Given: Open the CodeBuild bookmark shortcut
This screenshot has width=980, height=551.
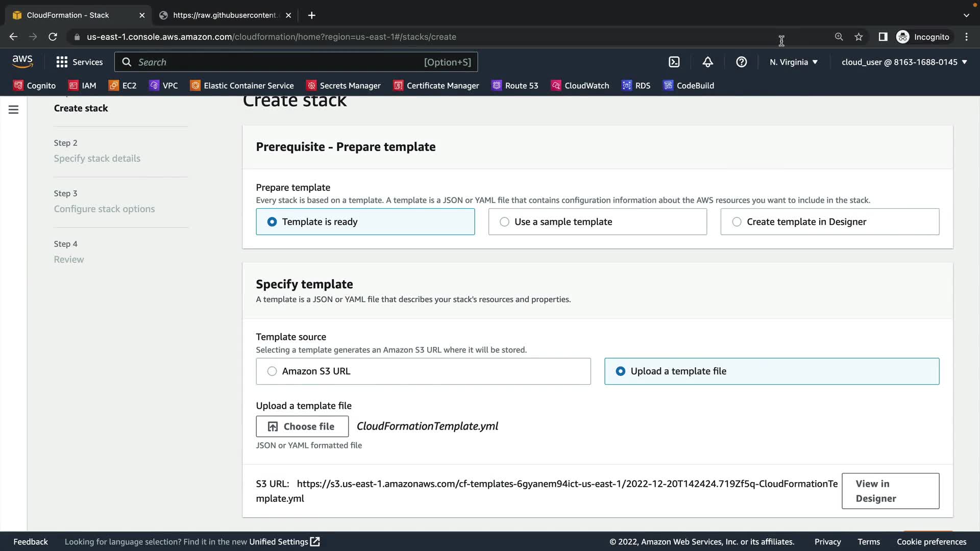Looking at the screenshot, I should (689, 86).
